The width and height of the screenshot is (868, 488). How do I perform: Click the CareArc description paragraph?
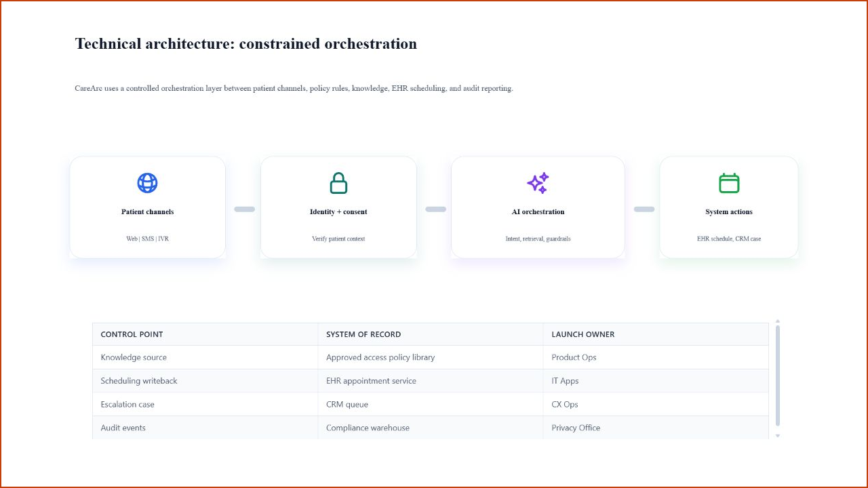(x=294, y=88)
